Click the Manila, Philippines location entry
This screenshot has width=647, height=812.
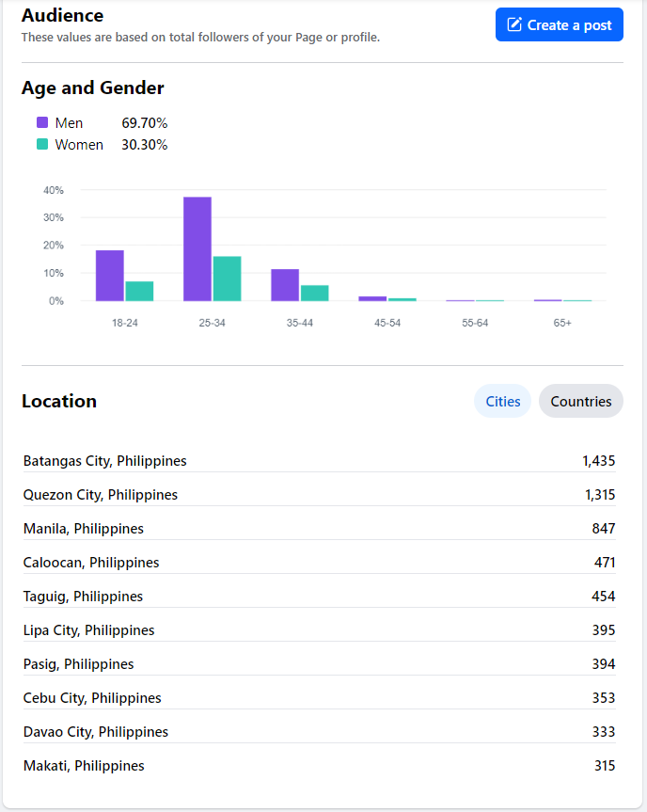[x=84, y=529]
